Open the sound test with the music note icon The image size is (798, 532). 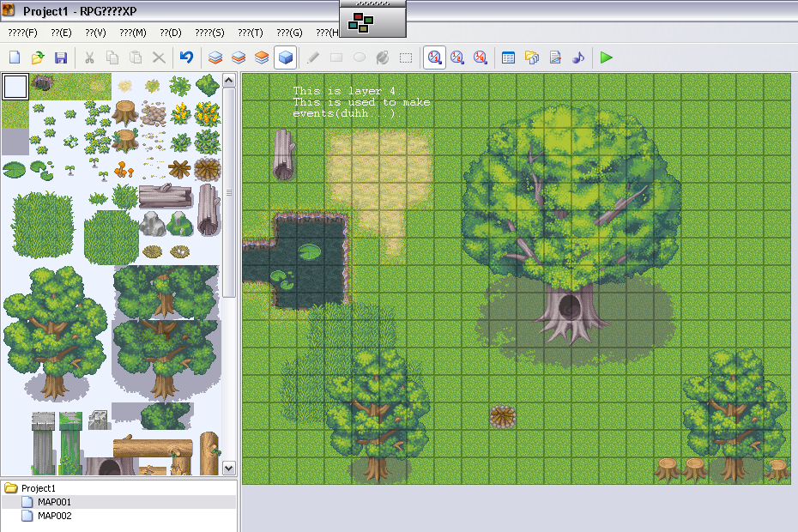(x=577, y=57)
